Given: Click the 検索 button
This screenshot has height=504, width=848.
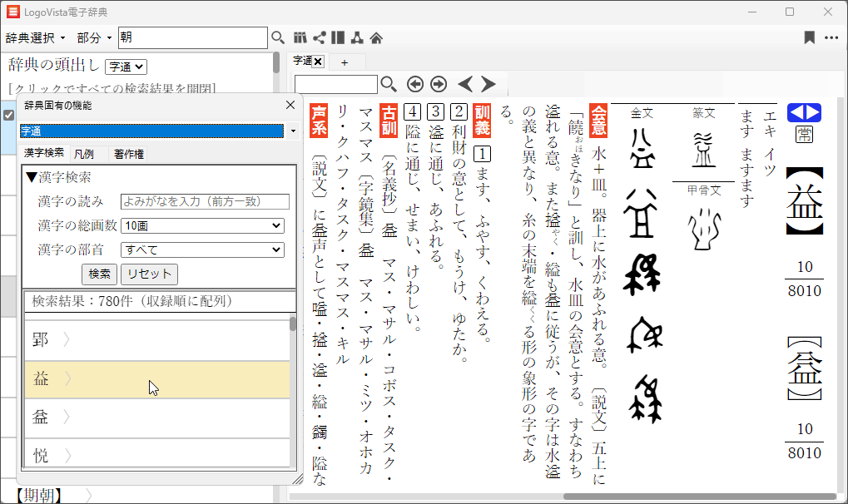Looking at the screenshot, I should (99, 274).
